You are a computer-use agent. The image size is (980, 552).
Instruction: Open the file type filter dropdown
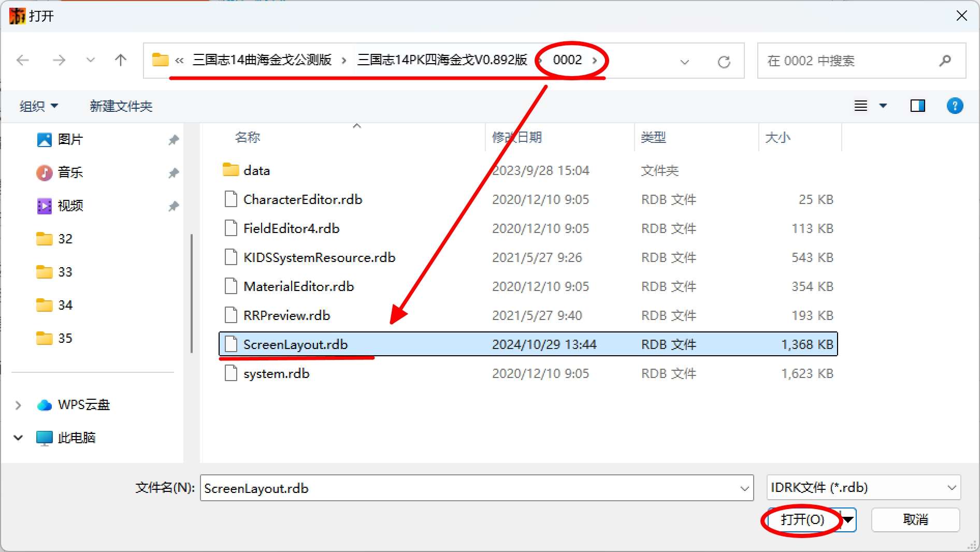click(951, 488)
